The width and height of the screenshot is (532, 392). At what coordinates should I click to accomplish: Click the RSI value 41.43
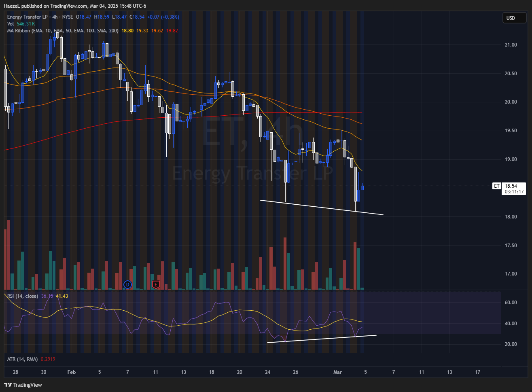62,296
